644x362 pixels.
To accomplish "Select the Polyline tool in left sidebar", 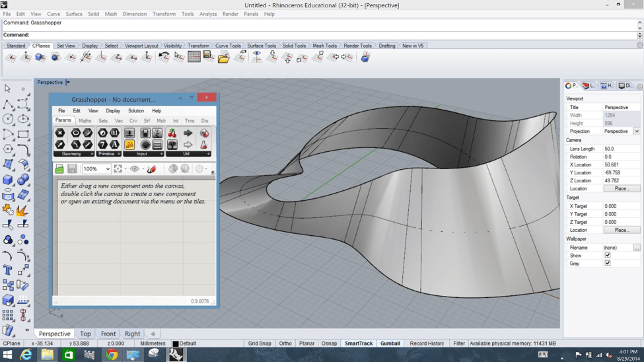I will click(8, 104).
